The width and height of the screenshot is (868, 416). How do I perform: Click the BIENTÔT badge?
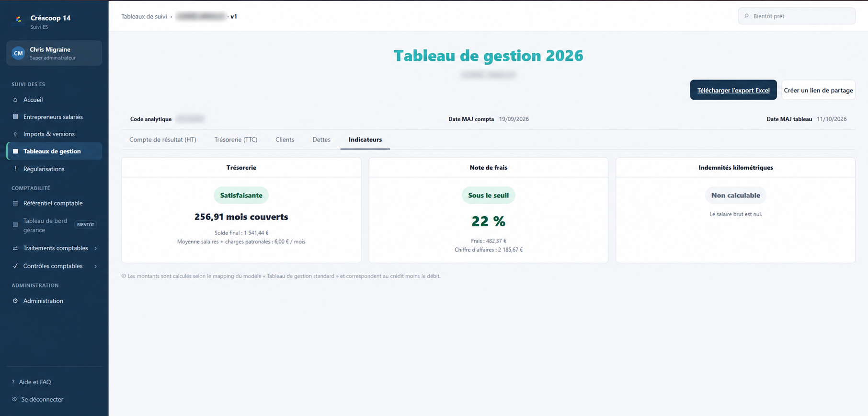pos(86,225)
